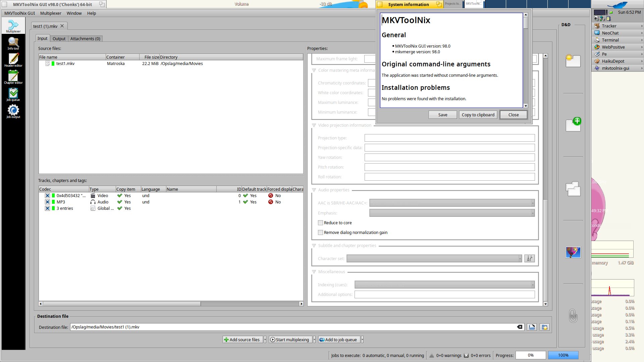Toggle the 0x4d503432 video track checkbox
The height and width of the screenshot is (362, 644).
48,195
